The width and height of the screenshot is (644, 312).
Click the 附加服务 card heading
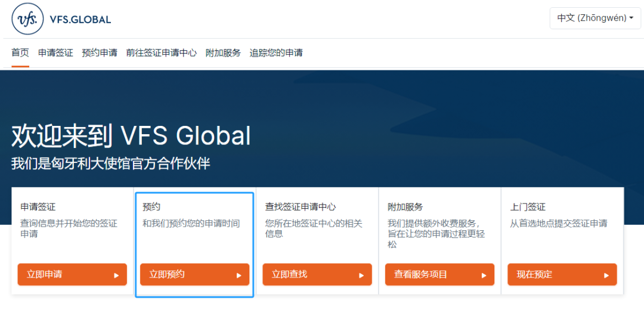[x=405, y=207]
